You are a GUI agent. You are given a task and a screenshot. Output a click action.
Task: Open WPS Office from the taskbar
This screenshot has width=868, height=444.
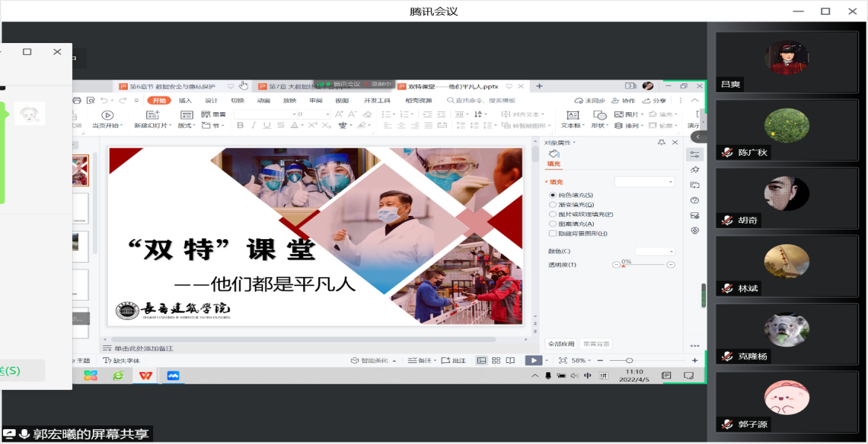(144, 376)
